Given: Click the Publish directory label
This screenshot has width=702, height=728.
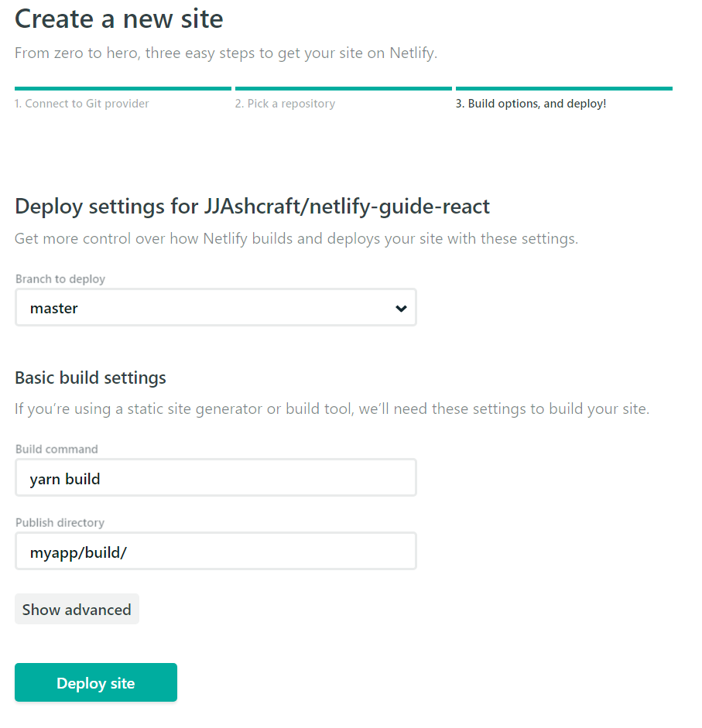Looking at the screenshot, I should (x=60, y=522).
